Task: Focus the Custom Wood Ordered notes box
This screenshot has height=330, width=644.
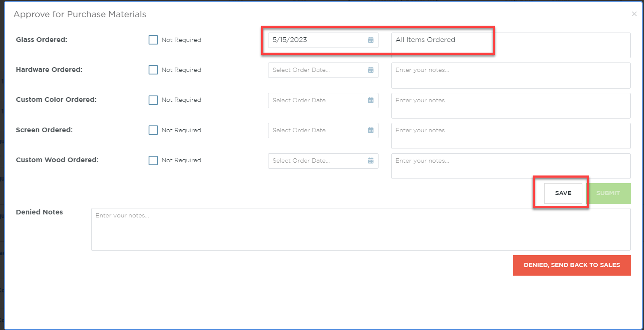Action: [511, 166]
